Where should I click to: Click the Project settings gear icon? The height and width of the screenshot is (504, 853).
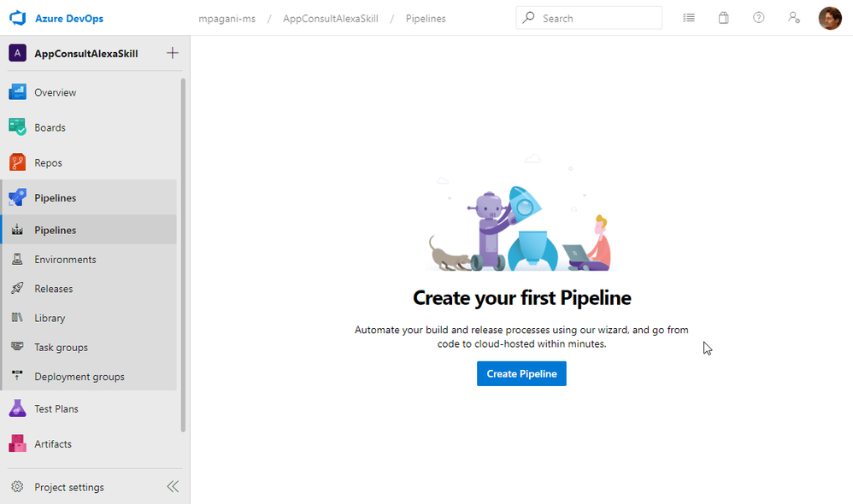pyautogui.click(x=17, y=487)
